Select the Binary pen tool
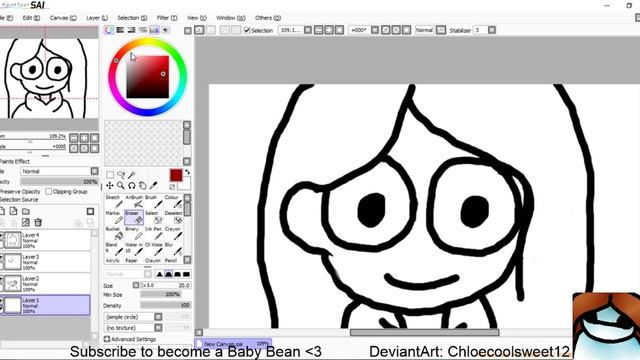The image size is (640, 360). [x=134, y=233]
